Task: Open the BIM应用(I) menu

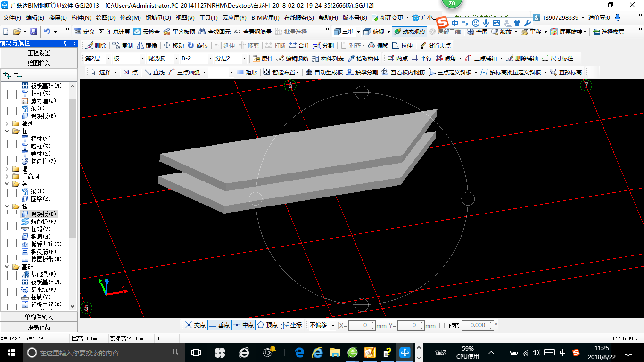Action: (x=265, y=18)
